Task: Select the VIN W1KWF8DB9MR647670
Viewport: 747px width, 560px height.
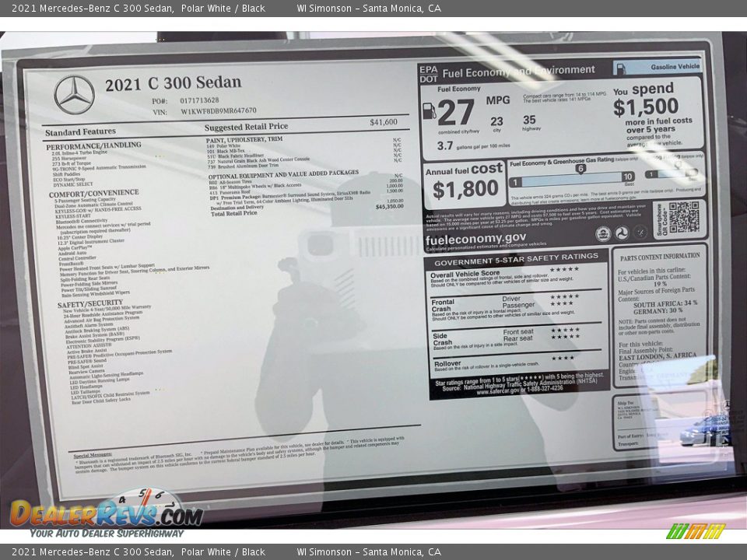Action: click(x=218, y=111)
